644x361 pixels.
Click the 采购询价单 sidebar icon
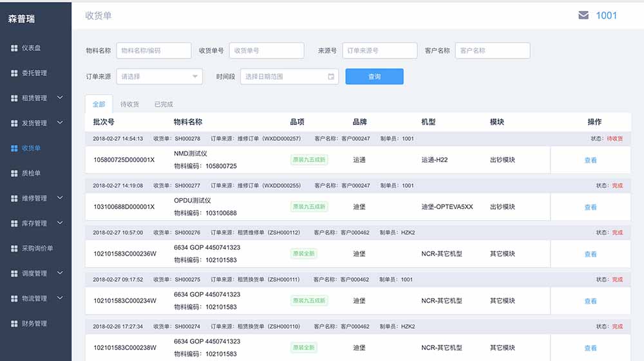(x=14, y=248)
